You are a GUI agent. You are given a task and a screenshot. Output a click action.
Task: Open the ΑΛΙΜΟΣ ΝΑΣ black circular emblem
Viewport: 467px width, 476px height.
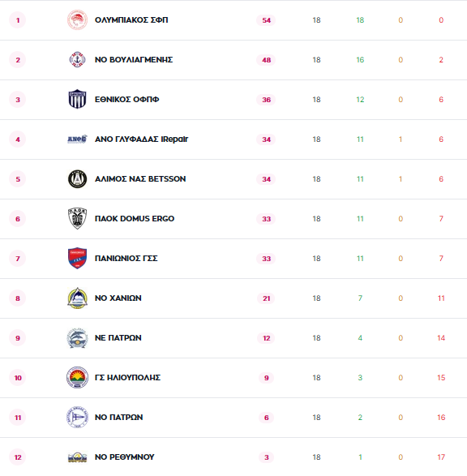point(77,178)
